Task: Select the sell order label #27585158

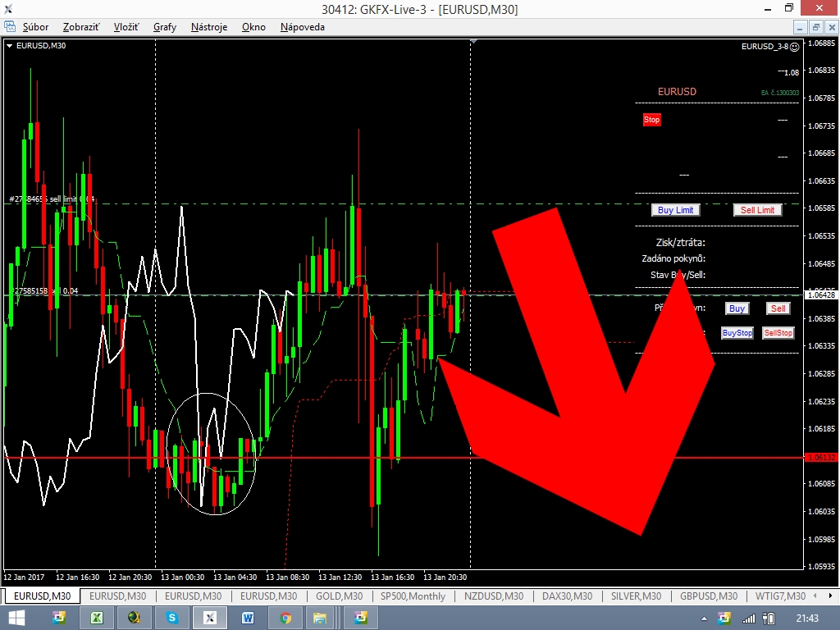Action: 44,291
